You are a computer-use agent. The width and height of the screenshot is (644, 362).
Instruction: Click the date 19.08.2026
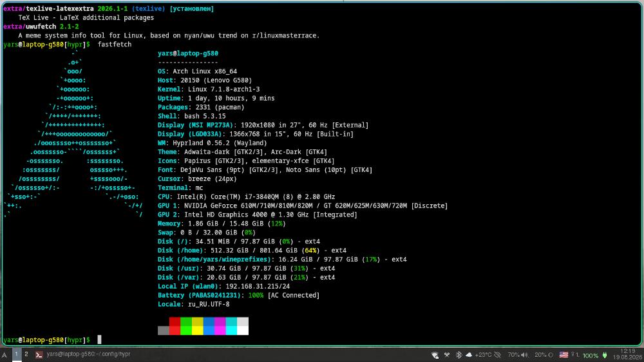(x=627, y=357)
